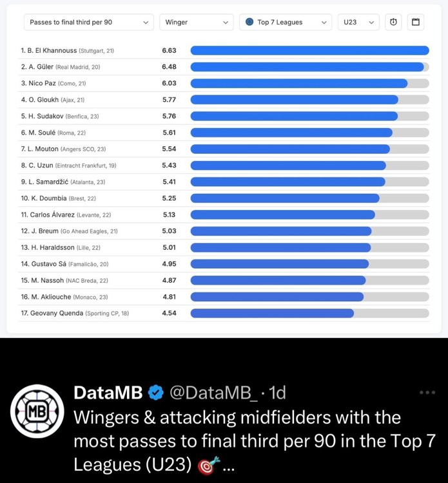
Task: Click the blue globe Top 7 Leagues icon
Action: tap(249, 22)
